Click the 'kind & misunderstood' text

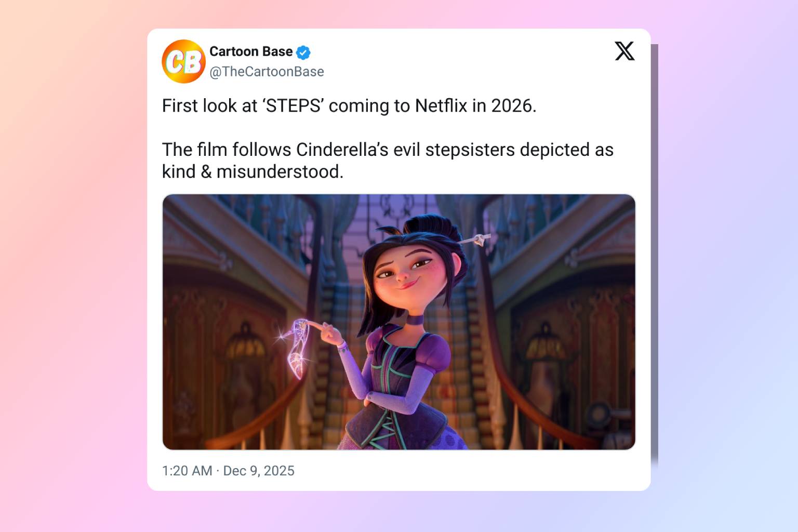(253, 171)
